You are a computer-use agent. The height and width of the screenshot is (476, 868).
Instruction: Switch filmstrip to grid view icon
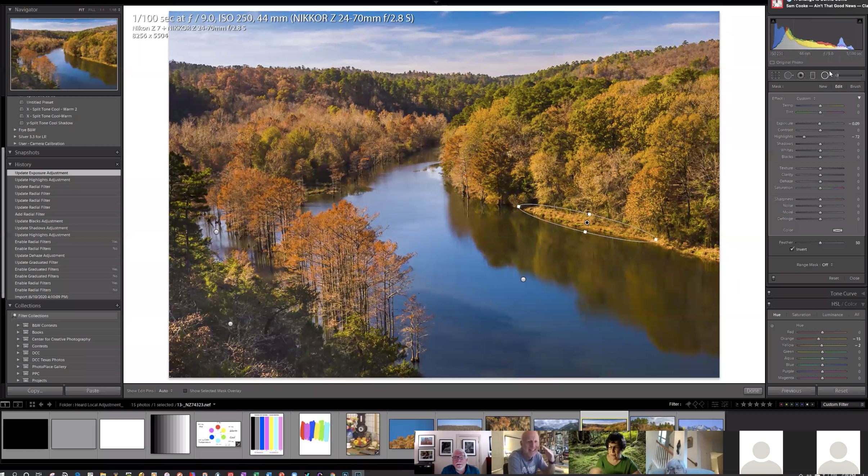32,404
